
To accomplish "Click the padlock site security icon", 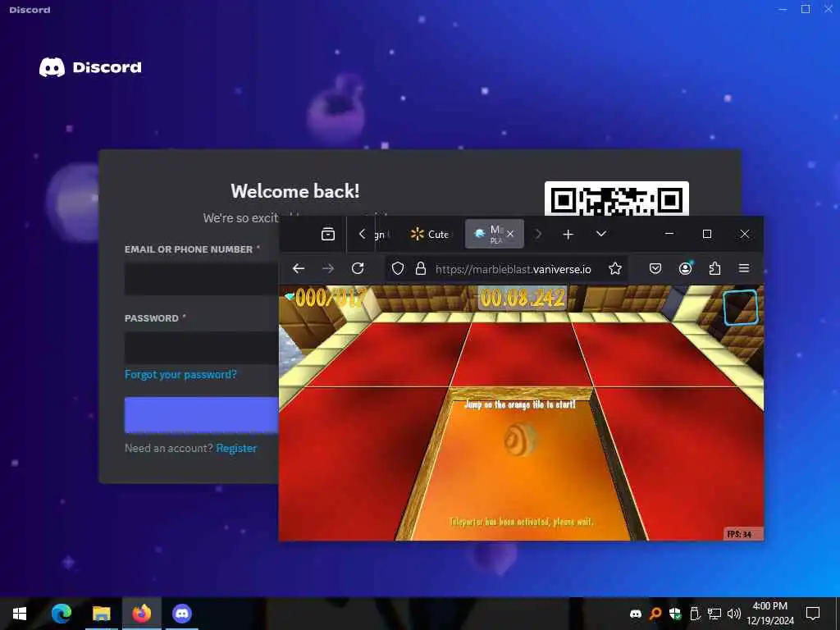I will point(421,268).
